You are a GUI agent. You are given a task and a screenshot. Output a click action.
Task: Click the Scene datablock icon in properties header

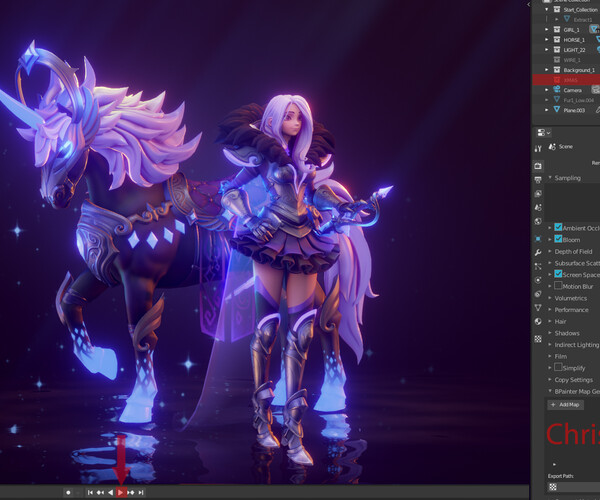552,147
